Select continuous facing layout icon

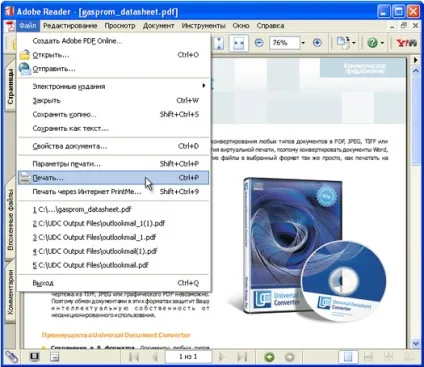[388, 357]
